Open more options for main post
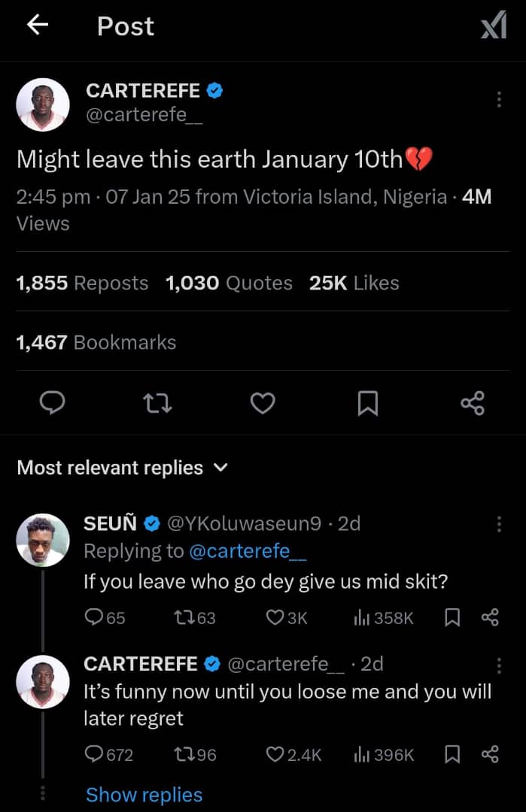 499,100
